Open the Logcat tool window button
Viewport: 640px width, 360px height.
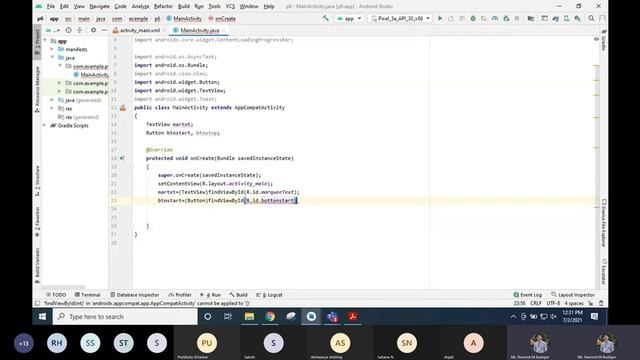[x=269, y=295]
